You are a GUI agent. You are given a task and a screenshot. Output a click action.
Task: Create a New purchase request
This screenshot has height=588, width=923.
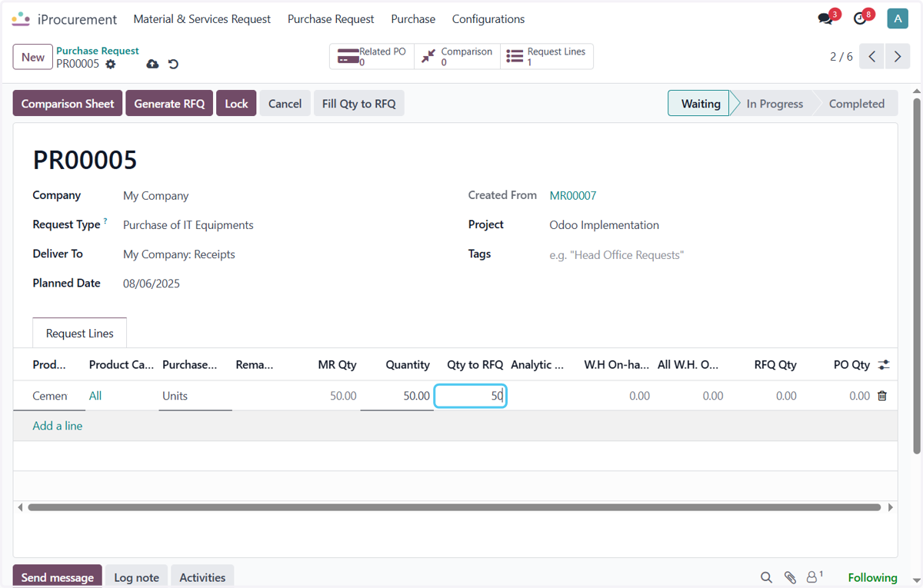point(33,57)
